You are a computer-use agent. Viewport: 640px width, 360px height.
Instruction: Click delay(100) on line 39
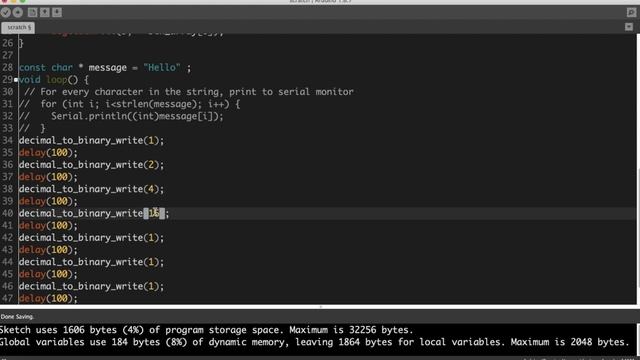(x=48, y=201)
